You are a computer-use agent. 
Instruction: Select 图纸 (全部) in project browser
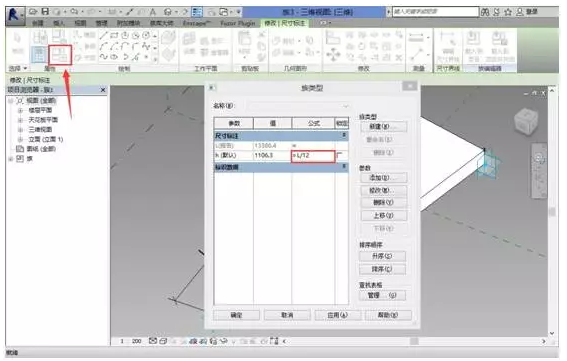(41, 149)
